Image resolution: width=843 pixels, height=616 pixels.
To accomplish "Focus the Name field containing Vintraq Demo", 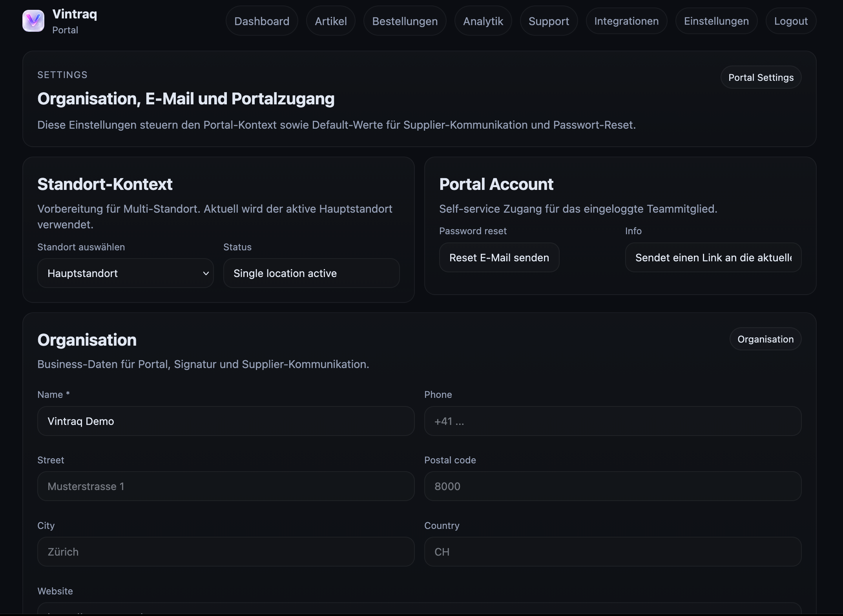I will 226,421.
